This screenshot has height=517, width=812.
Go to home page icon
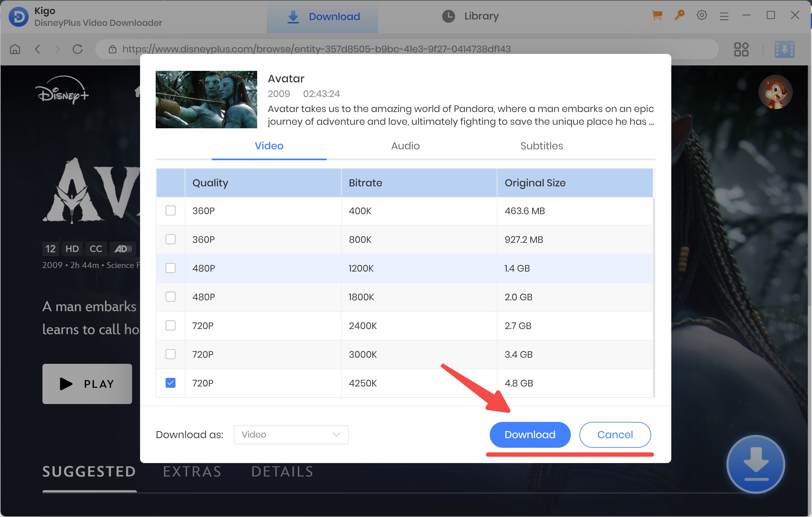pos(15,49)
